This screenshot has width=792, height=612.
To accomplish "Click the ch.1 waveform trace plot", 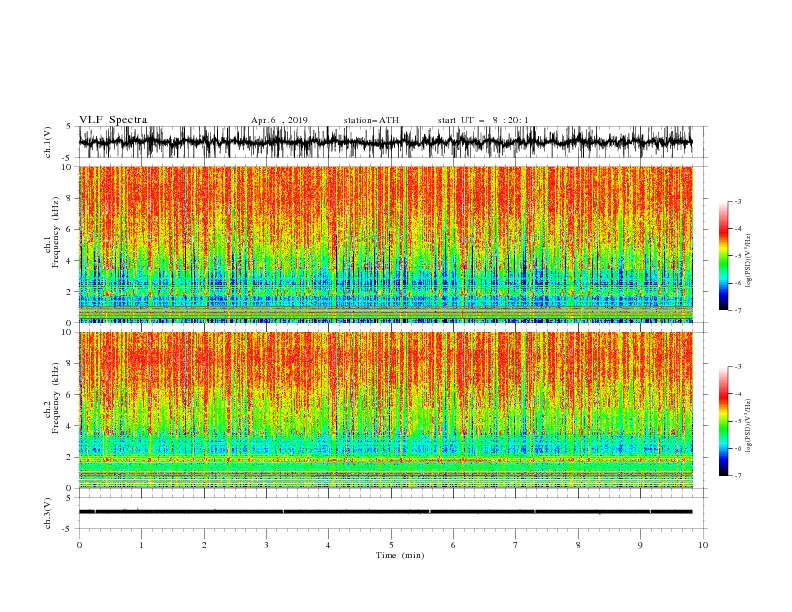I will pyautogui.click(x=385, y=142).
